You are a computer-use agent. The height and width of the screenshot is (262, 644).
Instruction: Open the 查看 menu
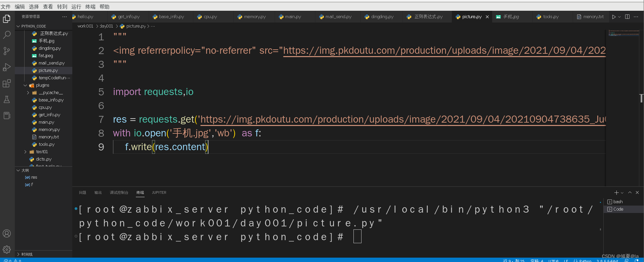coord(48,7)
